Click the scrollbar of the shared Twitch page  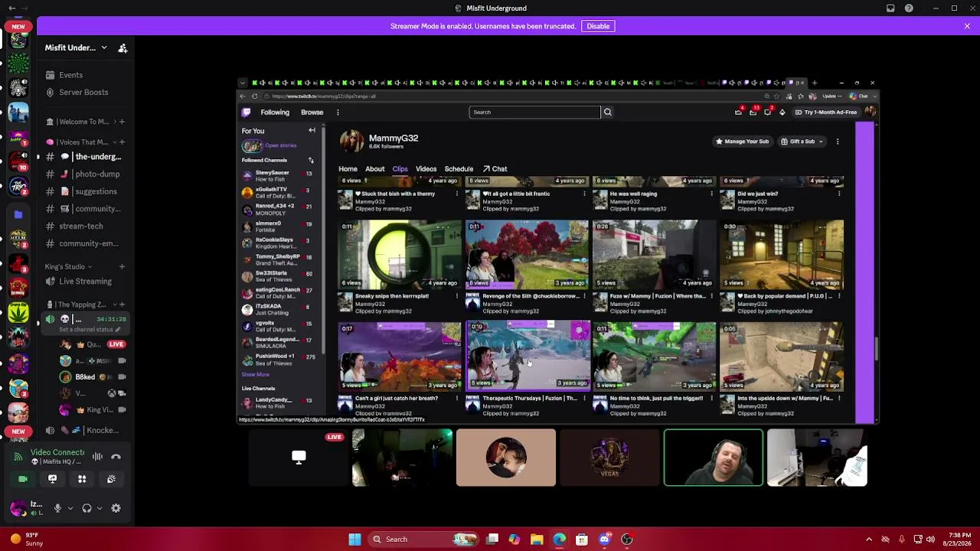[876, 350]
